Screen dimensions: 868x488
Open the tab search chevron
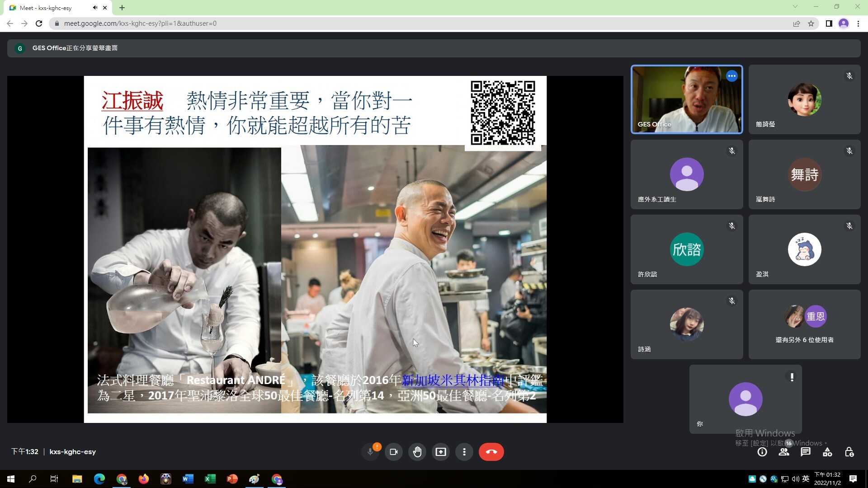[795, 7]
